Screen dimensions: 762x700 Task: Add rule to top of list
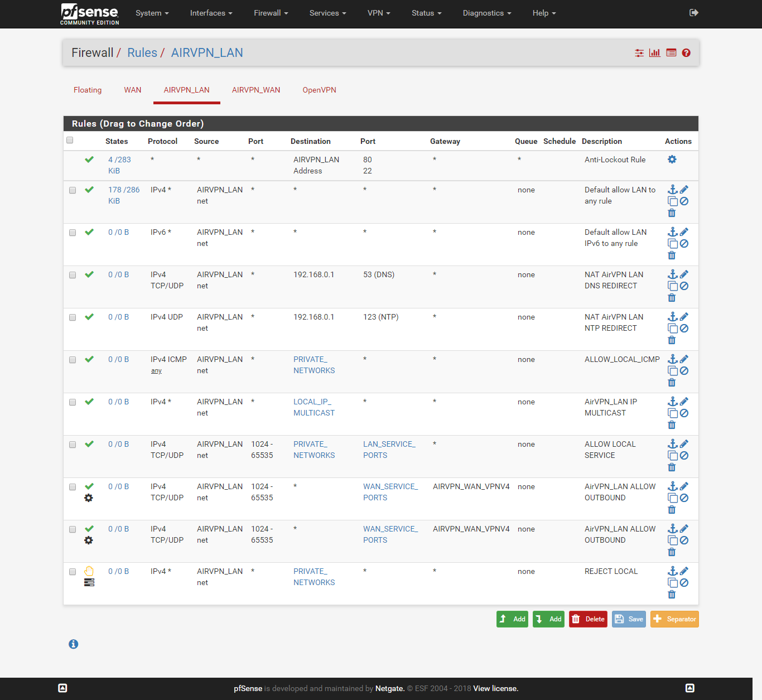[512, 619]
